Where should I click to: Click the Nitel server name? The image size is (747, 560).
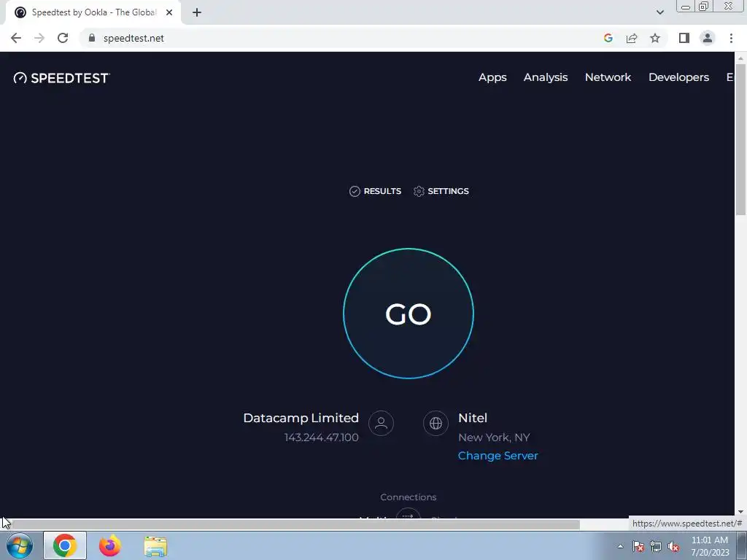click(x=473, y=418)
